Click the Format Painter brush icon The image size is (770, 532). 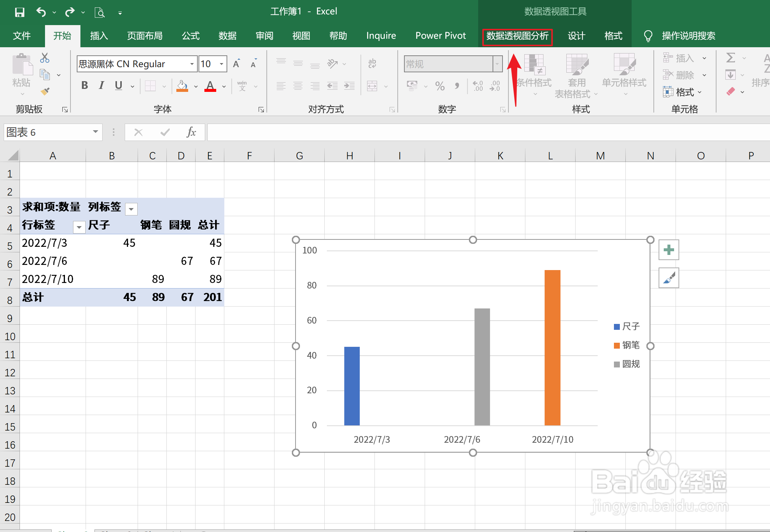click(x=45, y=91)
